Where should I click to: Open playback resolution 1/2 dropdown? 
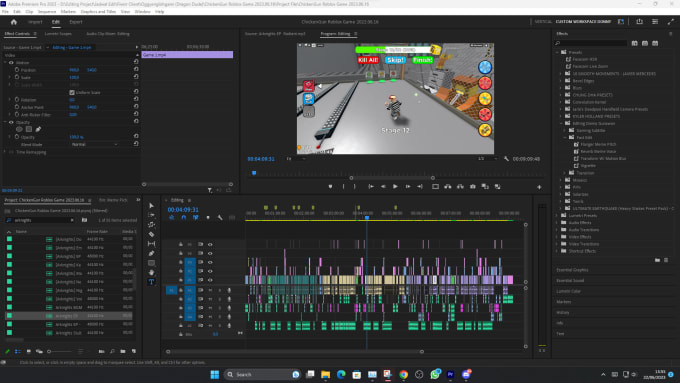pos(487,159)
